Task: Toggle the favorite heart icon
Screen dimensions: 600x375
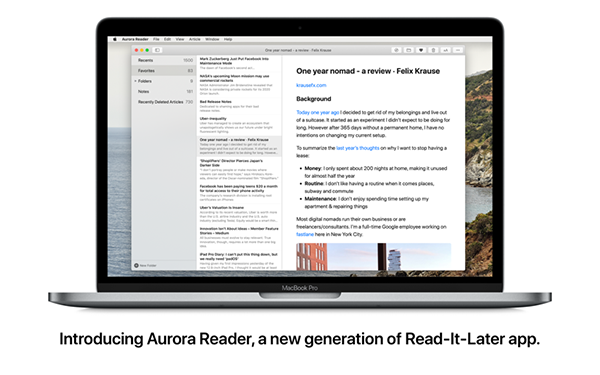Action: tap(421, 50)
